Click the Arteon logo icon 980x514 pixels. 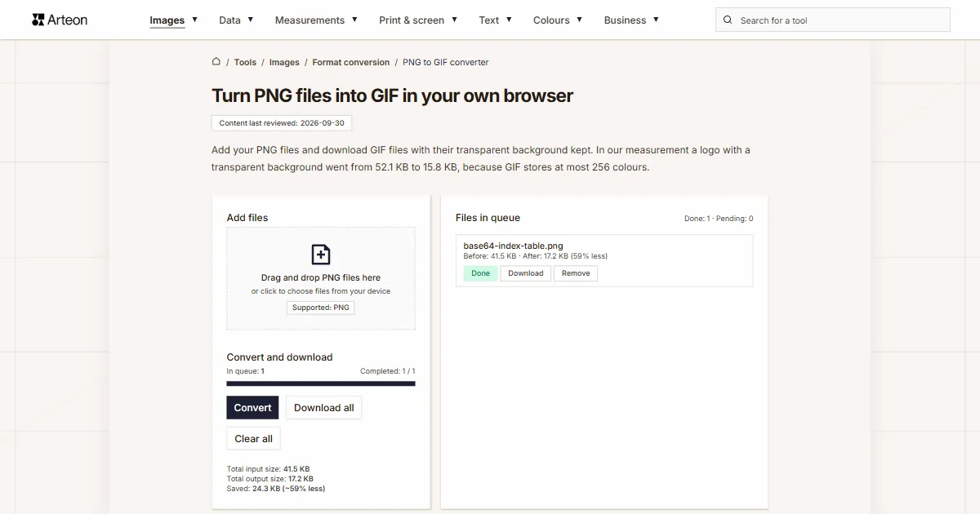click(x=38, y=20)
